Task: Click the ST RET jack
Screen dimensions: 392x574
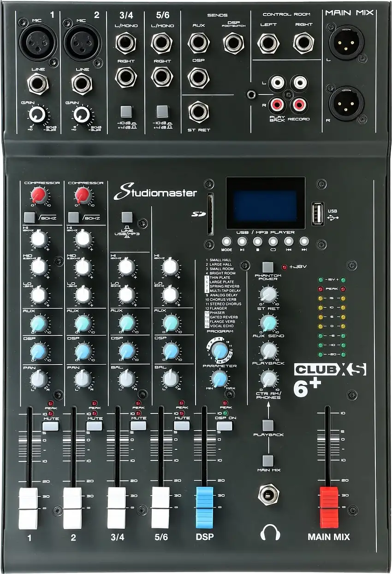Action: pyautogui.click(x=198, y=112)
